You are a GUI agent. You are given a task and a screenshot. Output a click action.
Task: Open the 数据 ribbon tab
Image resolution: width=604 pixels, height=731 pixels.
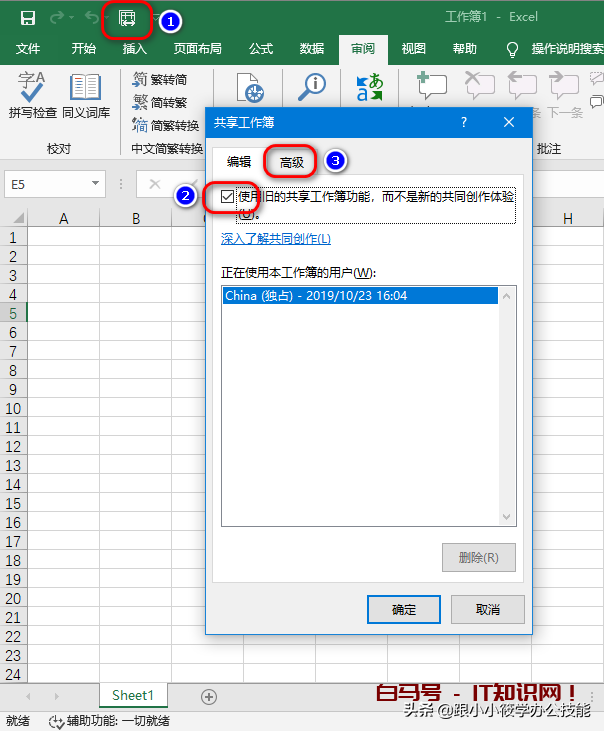coord(312,49)
